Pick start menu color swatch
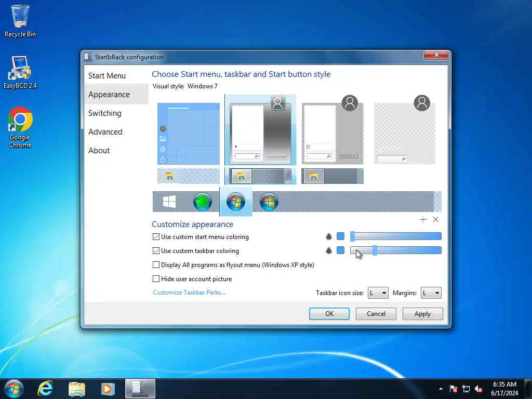 [340, 236]
